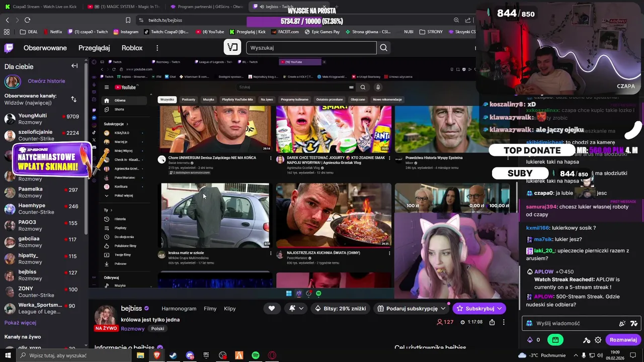Toggle notifications with the bell icon
This screenshot has height=362, width=644.
click(x=292, y=308)
